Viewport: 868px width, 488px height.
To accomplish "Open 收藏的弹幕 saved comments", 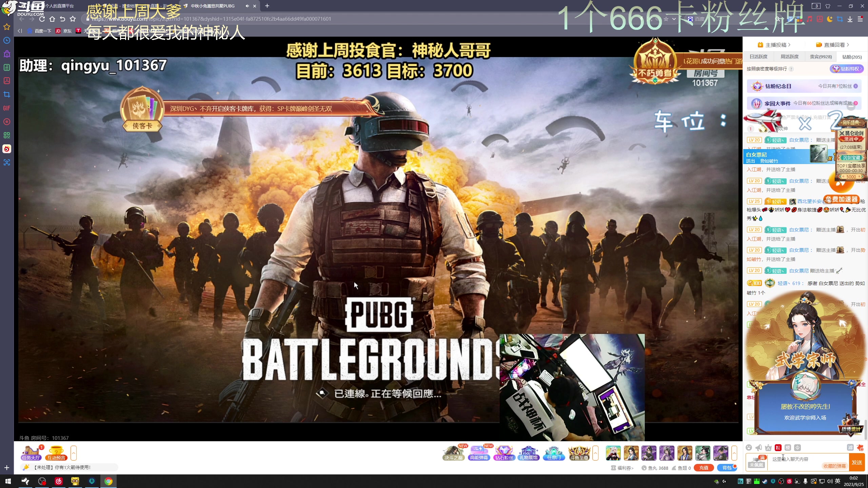I will click(x=835, y=466).
